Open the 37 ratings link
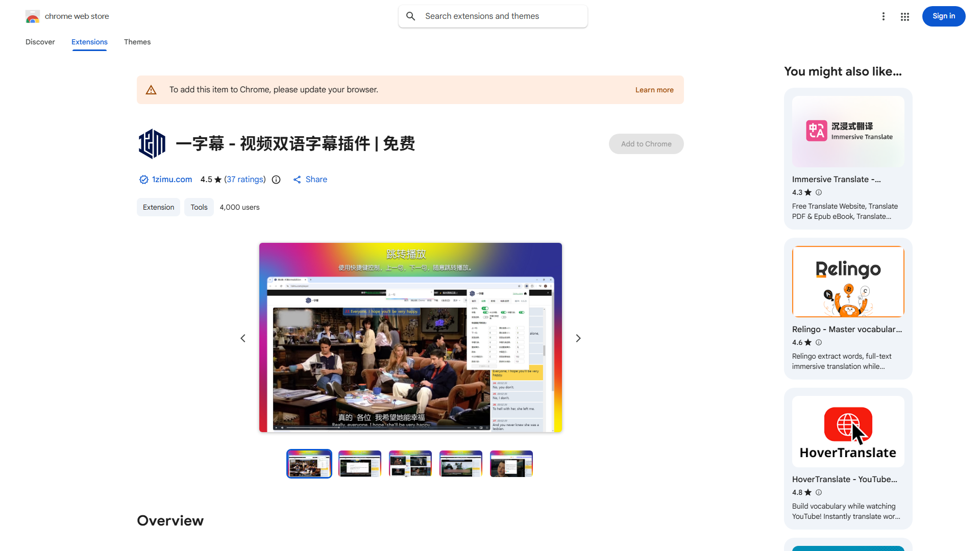Screen dimensions: 980x551 tap(245, 180)
